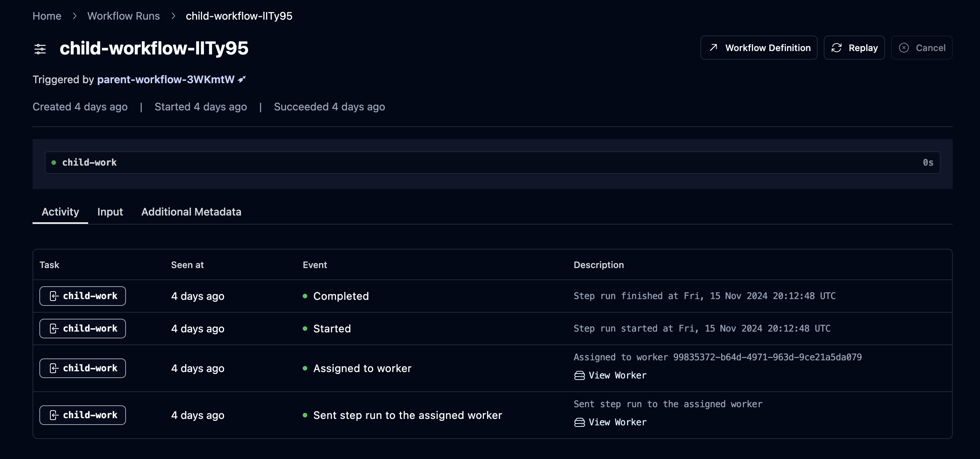Switch to the Input tab
Screen dimensions: 980x459
point(110,212)
